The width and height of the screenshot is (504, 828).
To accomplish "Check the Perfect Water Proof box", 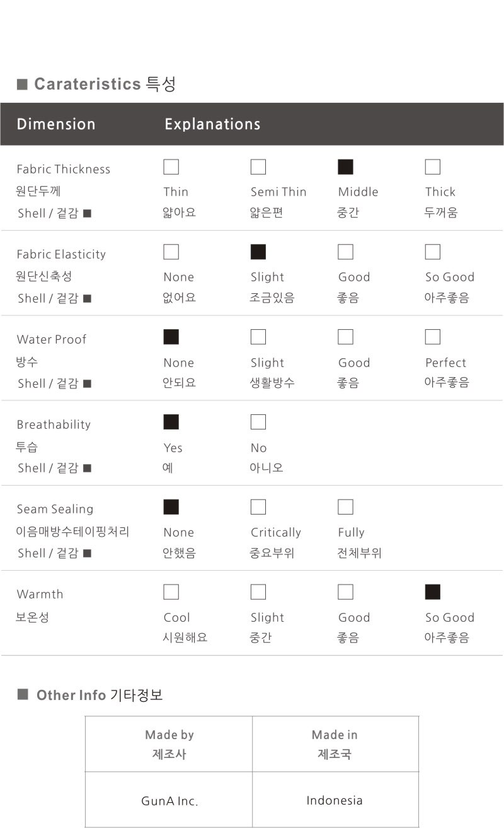I will click(432, 337).
